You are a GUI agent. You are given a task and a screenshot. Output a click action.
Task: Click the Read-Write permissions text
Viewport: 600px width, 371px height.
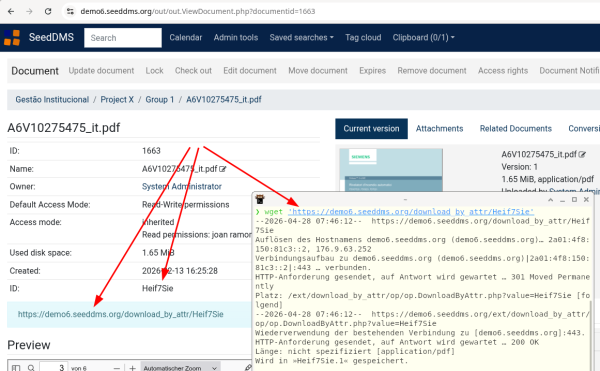coord(186,205)
